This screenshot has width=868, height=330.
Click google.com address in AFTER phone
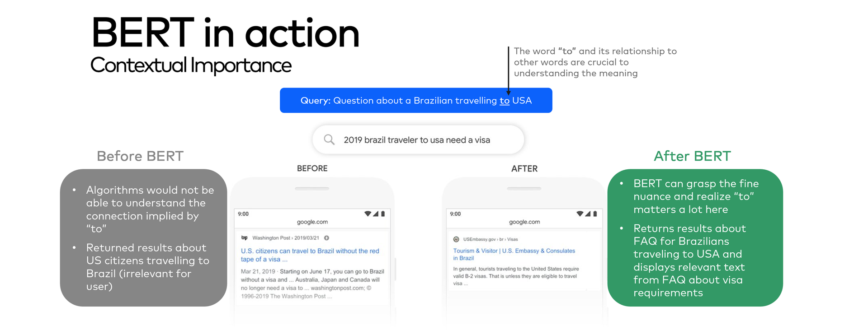point(524,222)
